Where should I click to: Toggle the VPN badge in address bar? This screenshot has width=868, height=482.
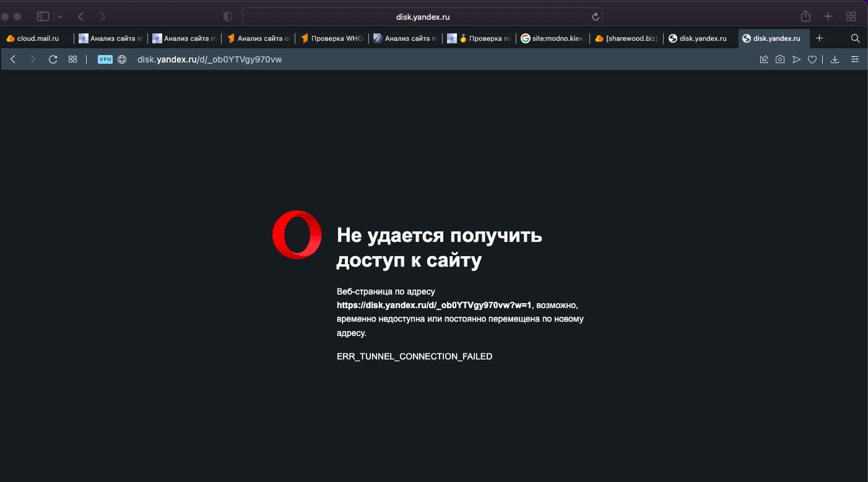(x=105, y=59)
